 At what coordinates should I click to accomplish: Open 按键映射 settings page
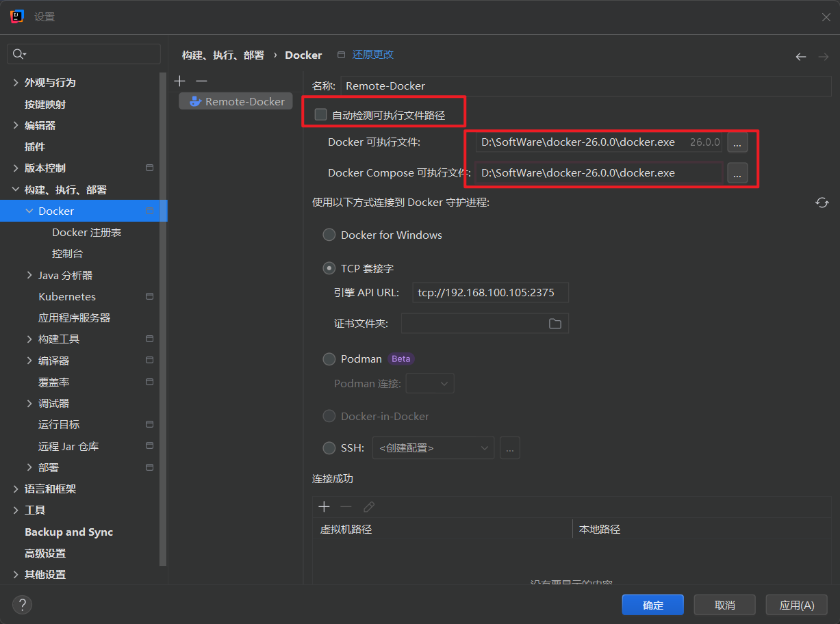point(45,104)
